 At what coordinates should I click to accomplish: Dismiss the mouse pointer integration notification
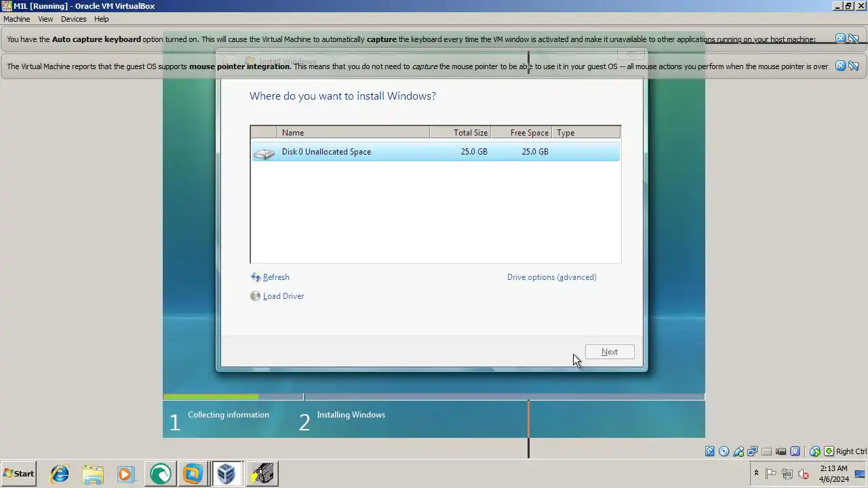840,66
